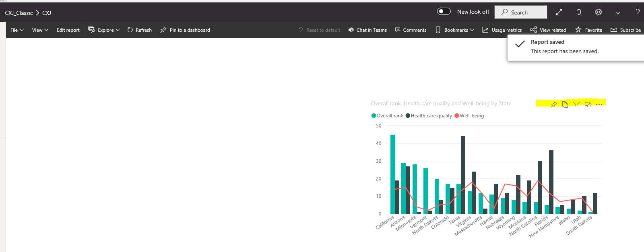The width and height of the screenshot is (644, 252).
Task: Click the Overall rank legend swatch
Action: coord(374,116)
